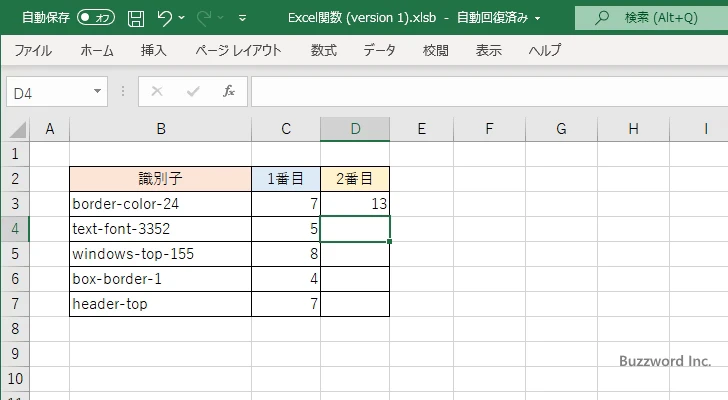Viewport: 728px width, 400px height.
Task: Click the Undo arrow icon
Action: [164, 18]
